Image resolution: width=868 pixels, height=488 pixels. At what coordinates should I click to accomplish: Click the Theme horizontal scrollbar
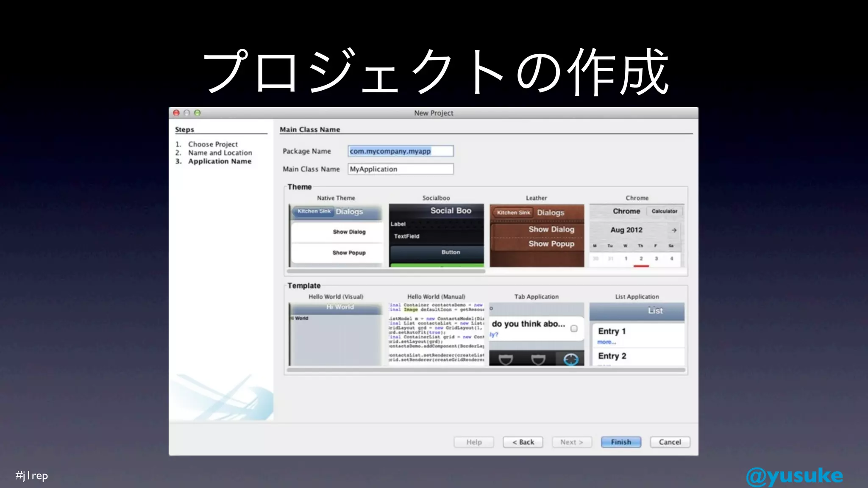click(386, 271)
